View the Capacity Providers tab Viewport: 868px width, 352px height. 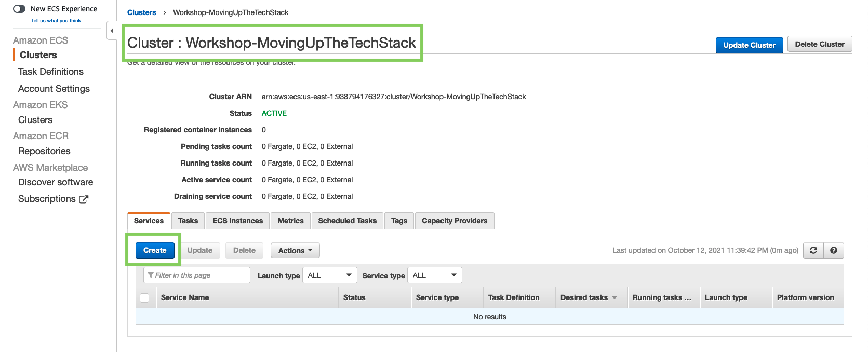pos(455,221)
